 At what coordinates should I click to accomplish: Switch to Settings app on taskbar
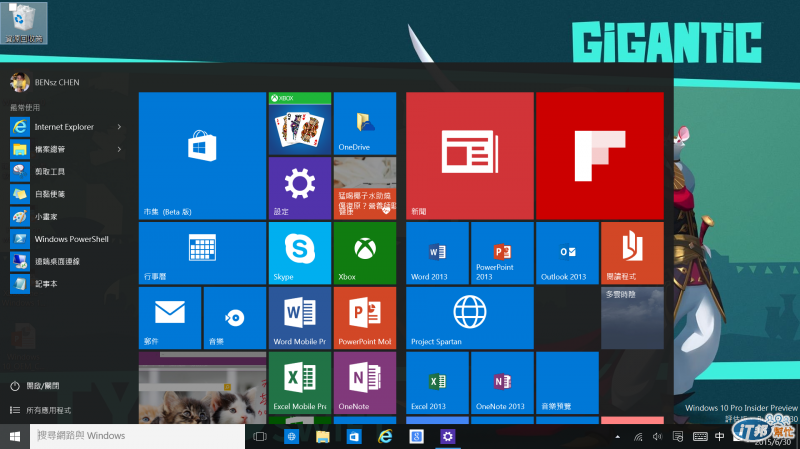pyautogui.click(x=447, y=437)
